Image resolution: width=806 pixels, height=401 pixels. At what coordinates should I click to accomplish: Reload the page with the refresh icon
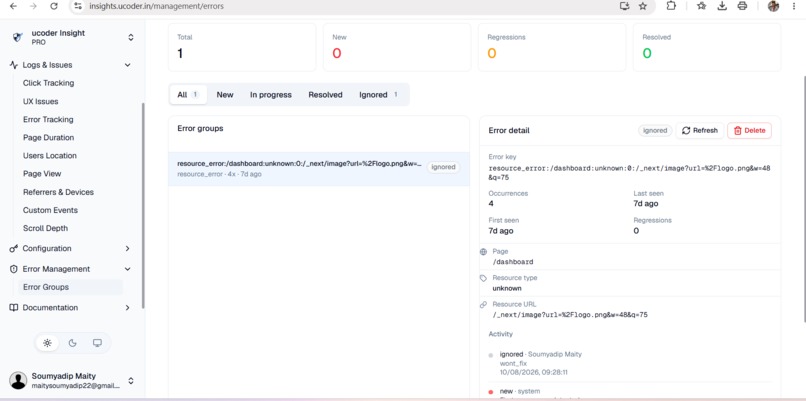pos(54,6)
